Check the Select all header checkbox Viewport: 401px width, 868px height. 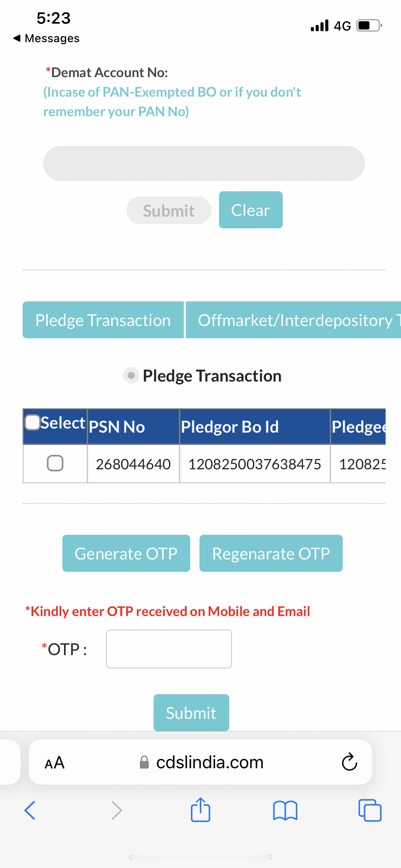coord(33,422)
